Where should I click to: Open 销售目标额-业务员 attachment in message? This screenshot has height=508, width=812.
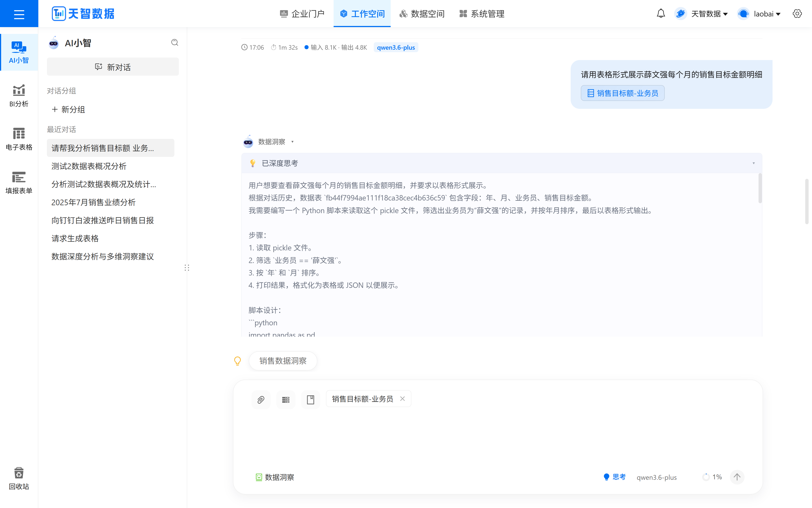pyautogui.click(x=623, y=93)
